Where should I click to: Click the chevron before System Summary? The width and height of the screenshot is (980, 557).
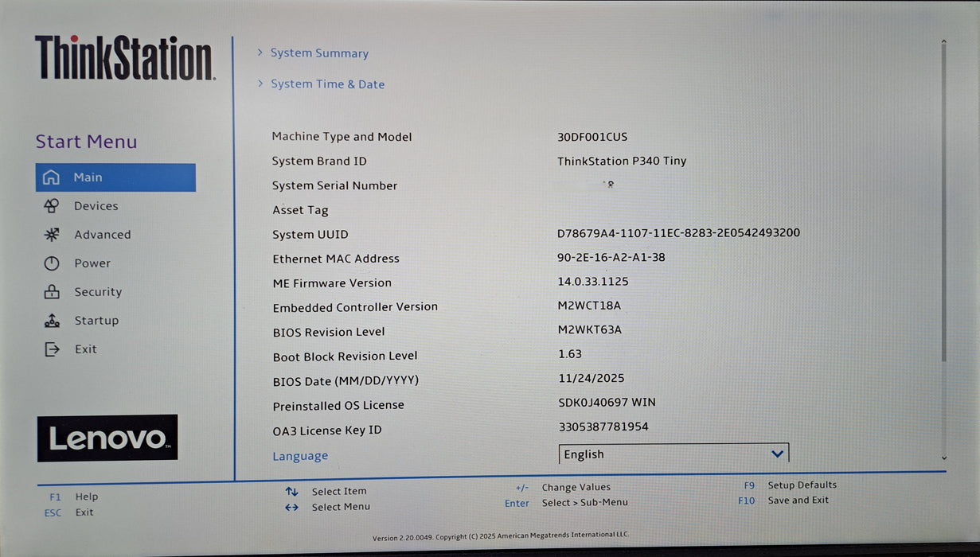click(x=260, y=53)
